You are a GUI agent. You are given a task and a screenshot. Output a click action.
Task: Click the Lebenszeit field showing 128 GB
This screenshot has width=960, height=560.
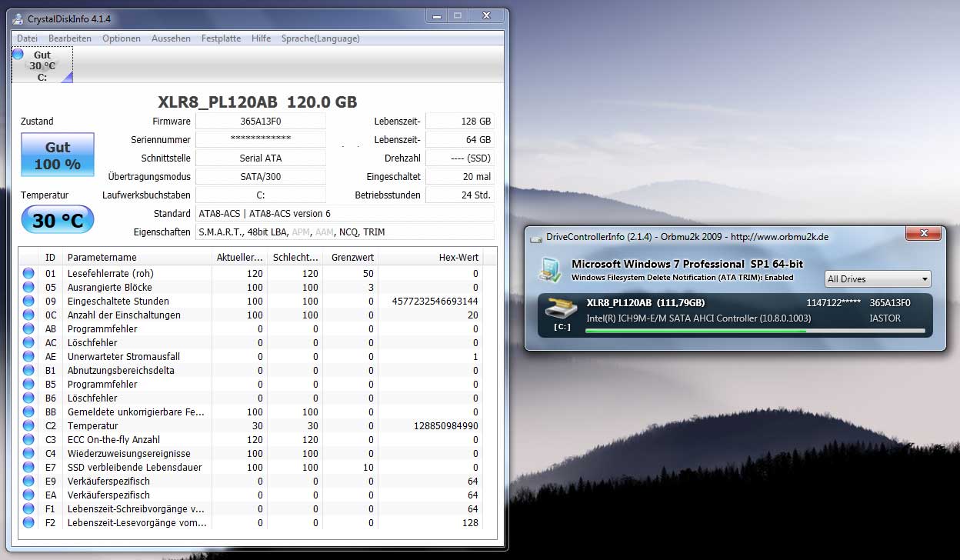tap(460, 121)
